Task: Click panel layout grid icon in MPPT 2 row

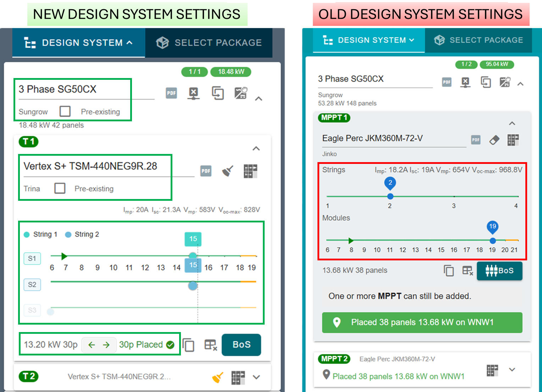Action: click(x=492, y=370)
